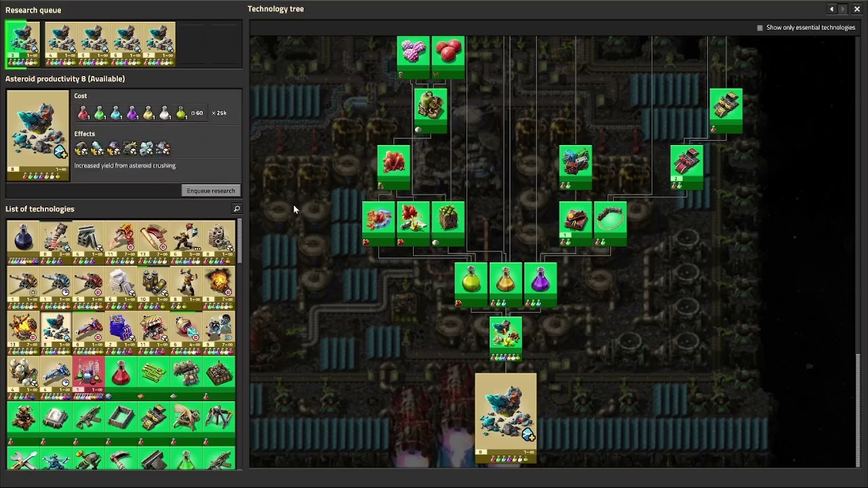Viewport: 868px width, 488px height.
Task: Click the × 25k cost count
Action: tap(219, 113)
